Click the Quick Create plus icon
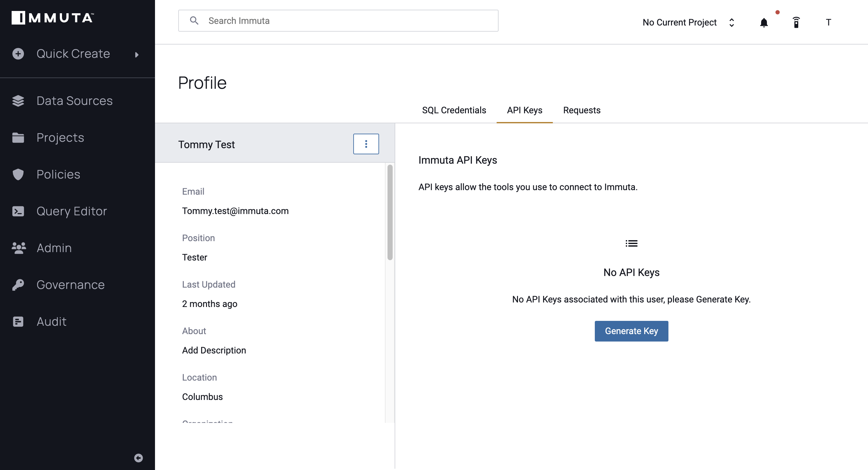 pyautogui.click(x=18, y=54)
